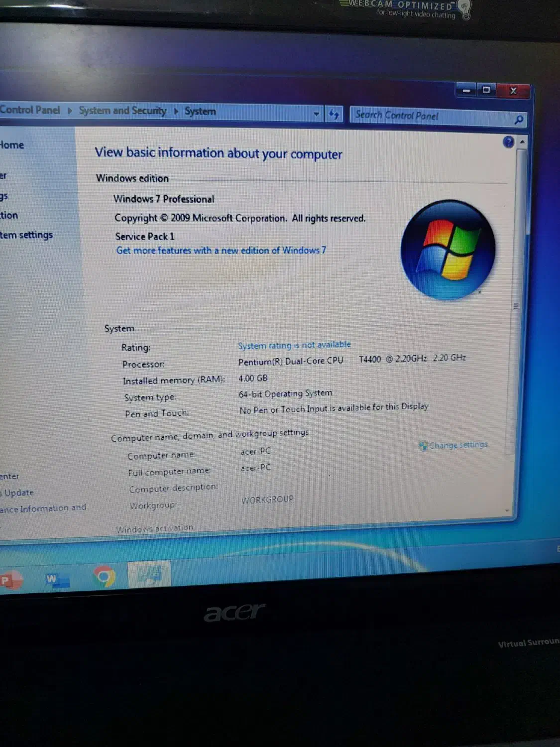The height and width of the screenshot is (747, 560).
Task: Click inside the Search Control Panel field
Action: pyautogui.click(x=428, y=117)
